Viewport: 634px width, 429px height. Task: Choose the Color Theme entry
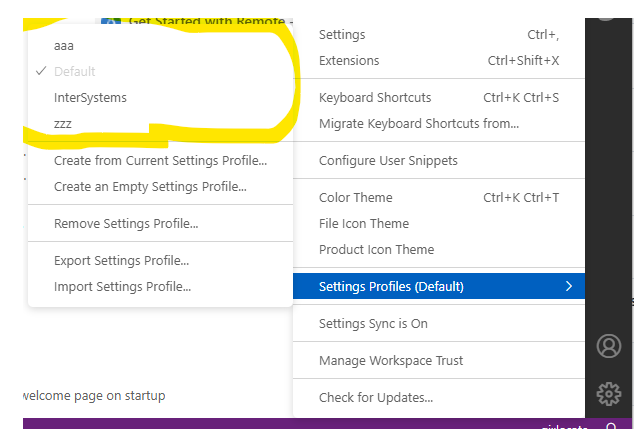[x=439, y=197]
